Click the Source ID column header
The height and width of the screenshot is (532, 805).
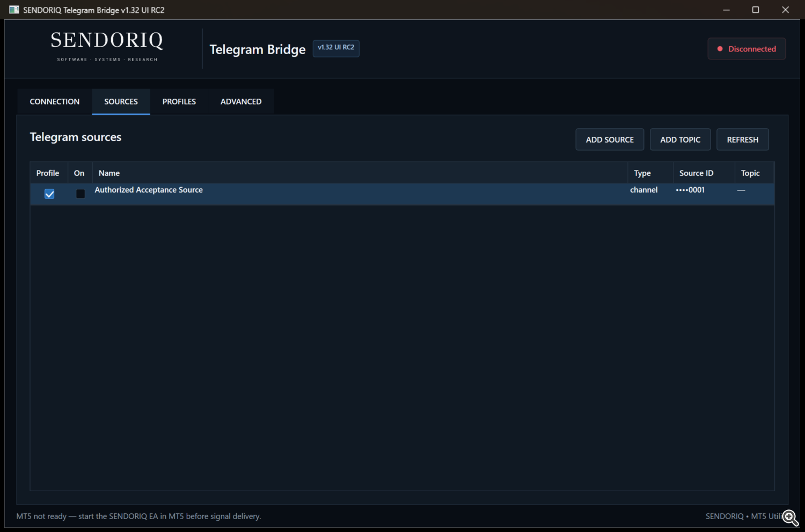(704, 173)
